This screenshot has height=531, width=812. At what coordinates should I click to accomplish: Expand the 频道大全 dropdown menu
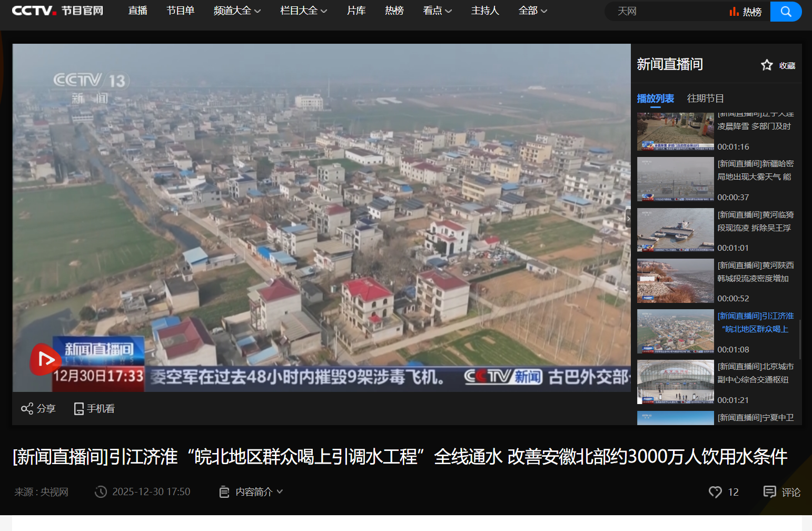click(x=237, y=11)
